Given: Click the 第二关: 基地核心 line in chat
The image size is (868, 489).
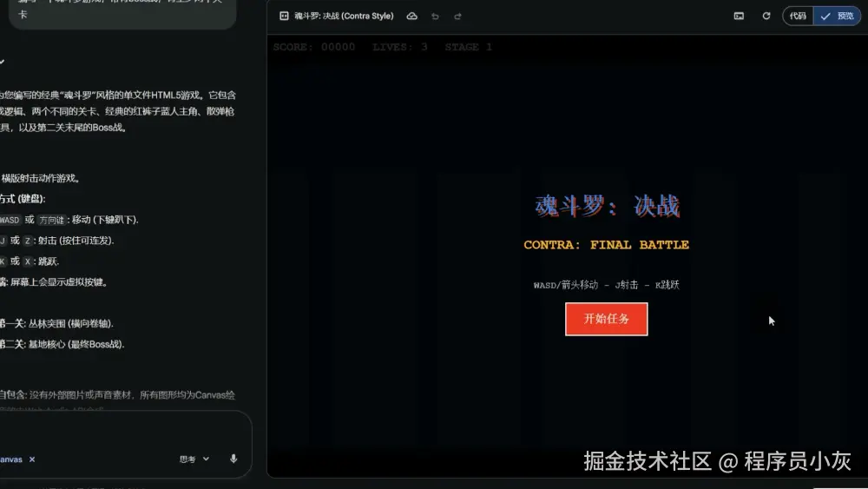Looking at the screenshot, I should tap(62, 344).
